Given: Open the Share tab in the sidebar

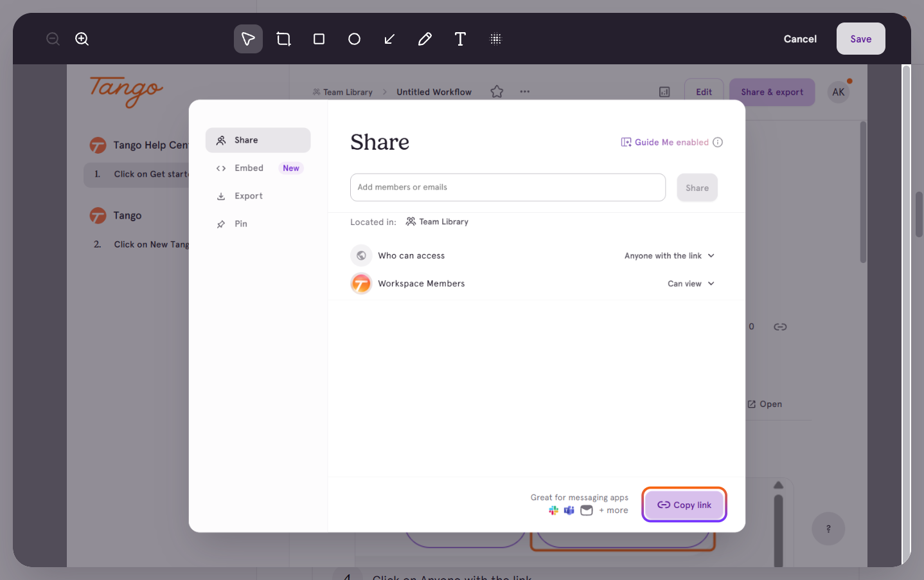Looking at the screenshot, I should 258,140.
